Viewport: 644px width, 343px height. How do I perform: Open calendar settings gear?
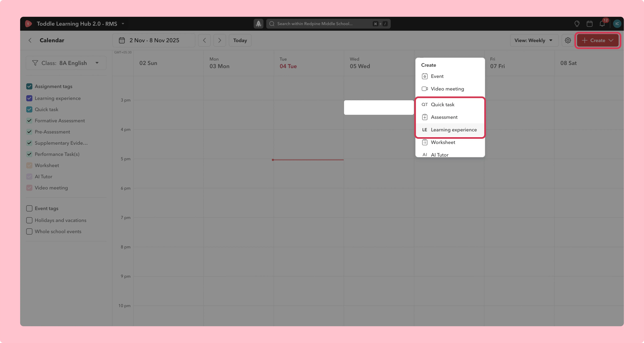pos(568,40)
